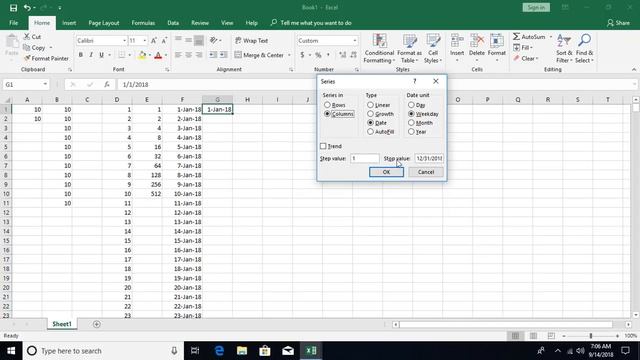Switch to the Formulas tab
This screenshot has width=640, height=360.
click(143, 23)
